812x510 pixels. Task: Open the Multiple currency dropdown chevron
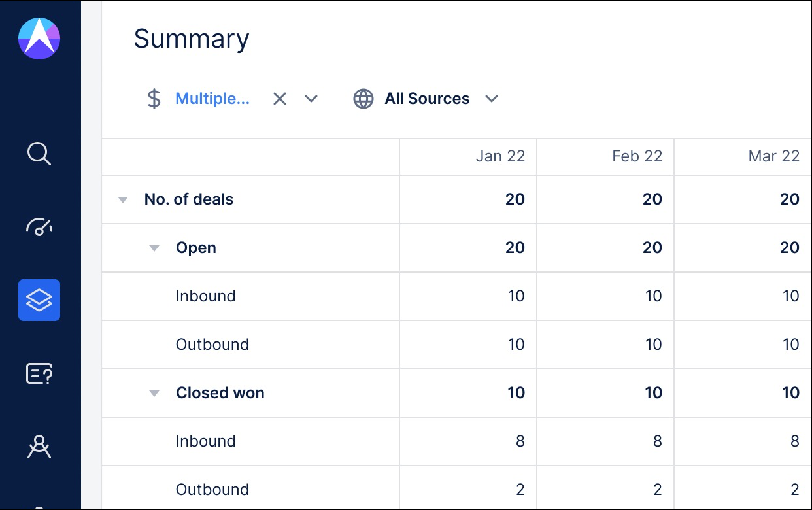pyautogui.click(x=311, y=99)
